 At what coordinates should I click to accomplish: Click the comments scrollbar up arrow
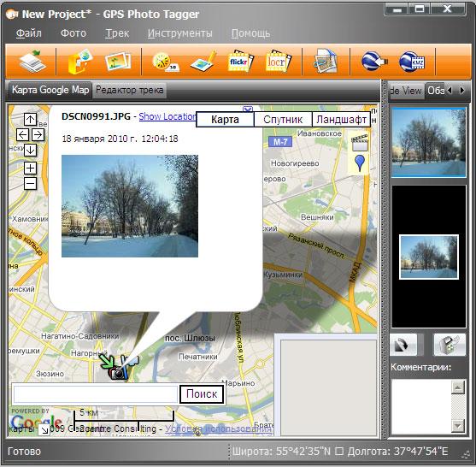[x=458, y=387]
